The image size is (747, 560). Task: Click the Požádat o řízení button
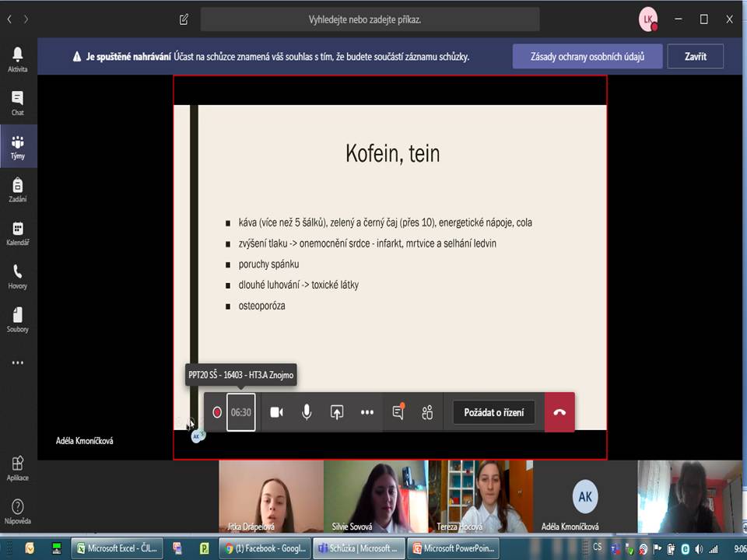(x=493, y=412)
